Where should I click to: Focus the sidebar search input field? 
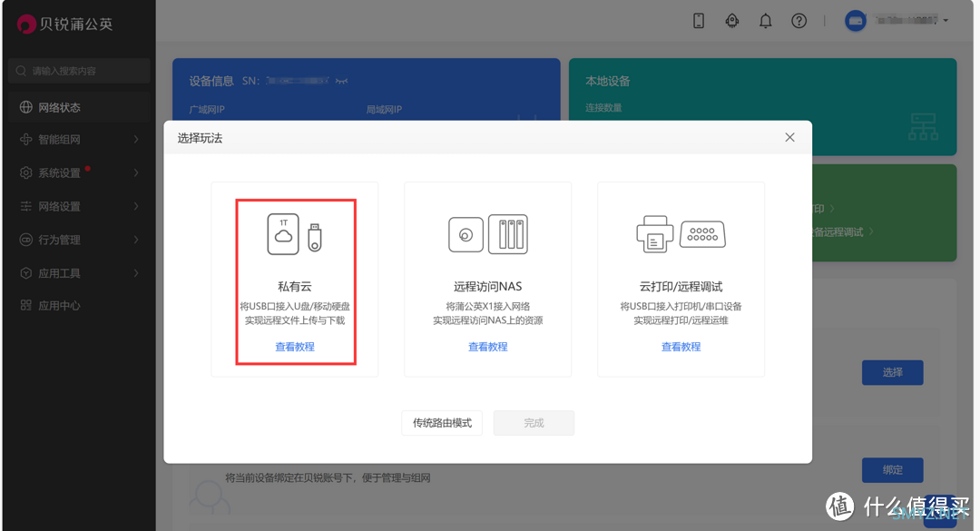click(x=79, y=71)
